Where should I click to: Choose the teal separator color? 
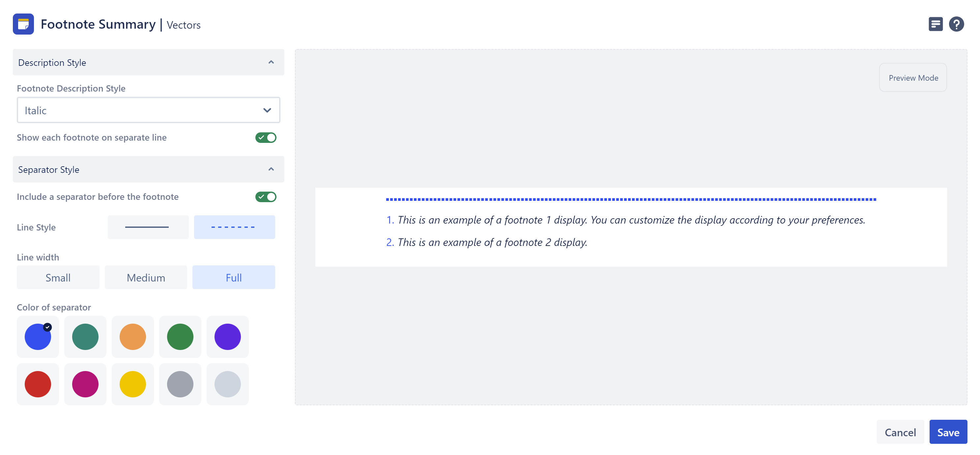pyautogui.click(x=85, y=336)
